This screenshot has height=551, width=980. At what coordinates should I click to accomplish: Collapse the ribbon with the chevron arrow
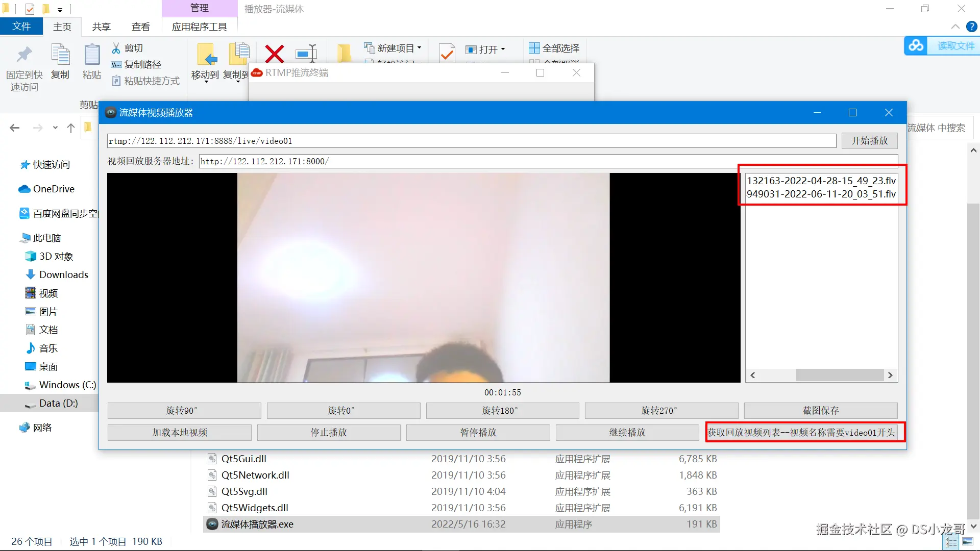pos(955,27)
